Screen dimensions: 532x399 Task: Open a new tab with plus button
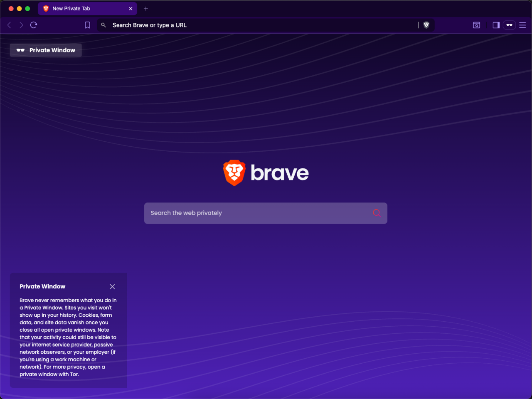(145, 8)
